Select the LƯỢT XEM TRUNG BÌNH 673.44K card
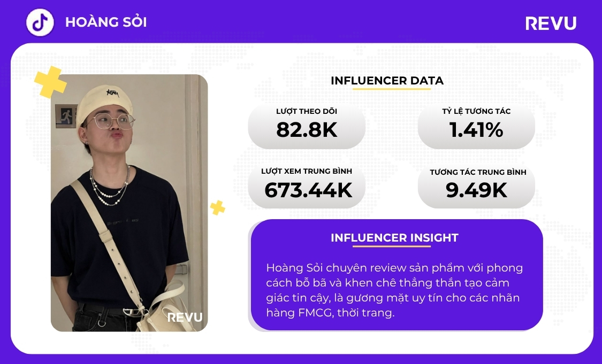This screenshot has height=364, width=602. pos(307,186)
